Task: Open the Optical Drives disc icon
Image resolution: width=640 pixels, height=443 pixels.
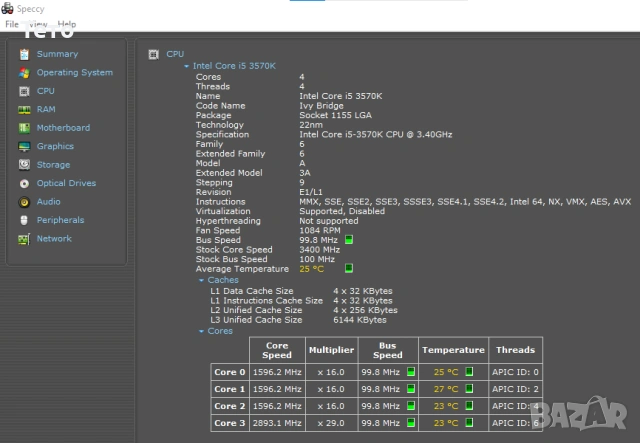Action: [x=24, y=183]
